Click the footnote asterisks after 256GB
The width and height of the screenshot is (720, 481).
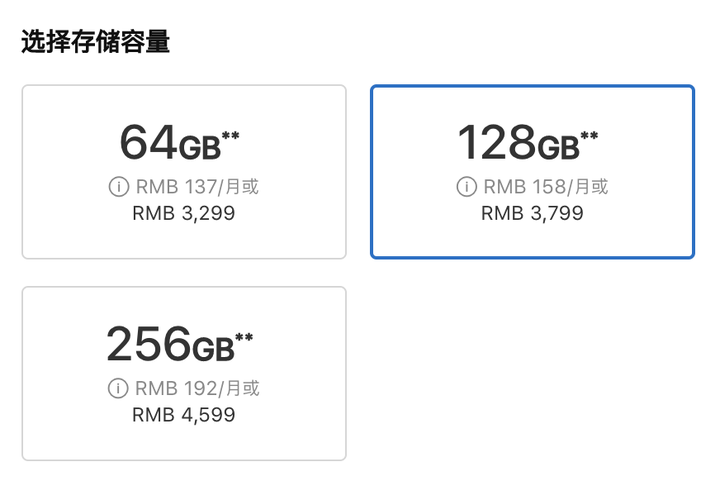pyautogui.click(x=243, y=338)
